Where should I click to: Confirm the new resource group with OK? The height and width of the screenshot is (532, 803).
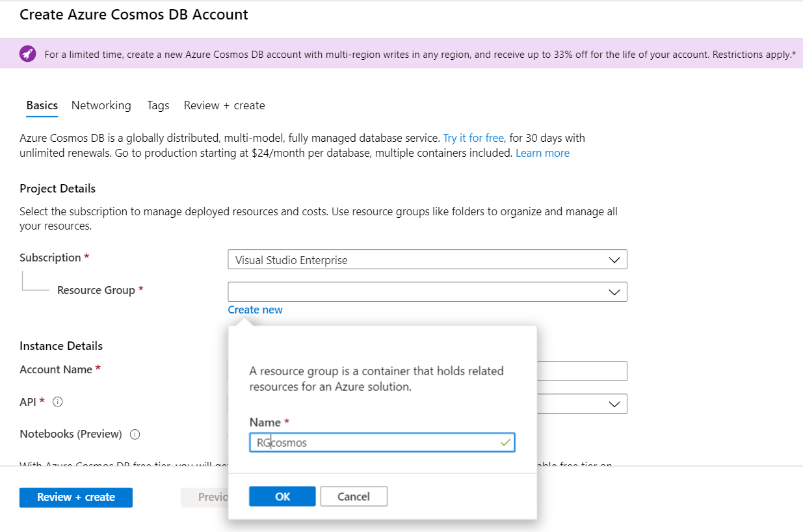pos(282,496)
